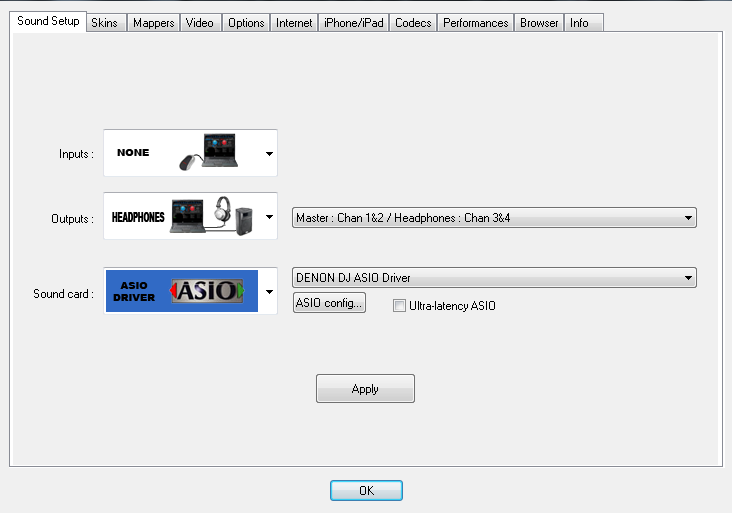Go to the Options tab
The image size is (732, 513).
(x=246, y=23)
